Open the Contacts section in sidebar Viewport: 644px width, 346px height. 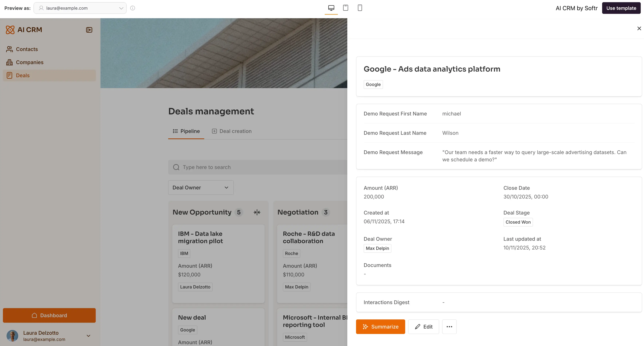pos(27,49)
